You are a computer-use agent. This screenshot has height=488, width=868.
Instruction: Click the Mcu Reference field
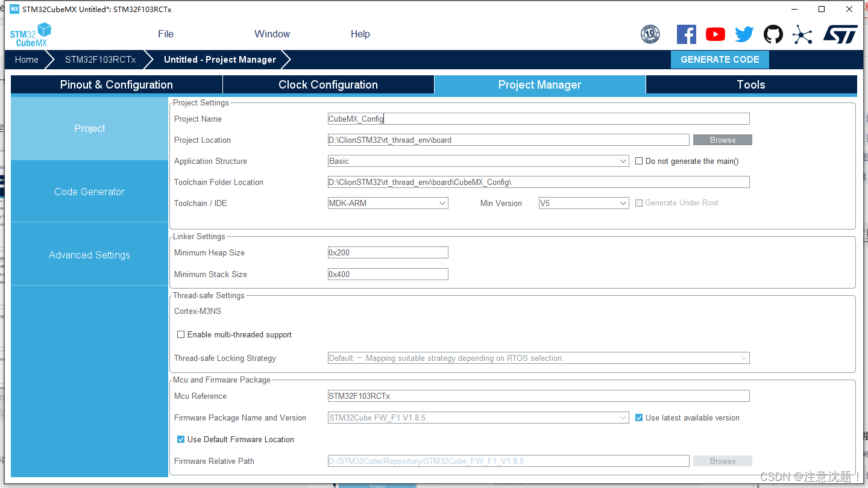point(539,396)
